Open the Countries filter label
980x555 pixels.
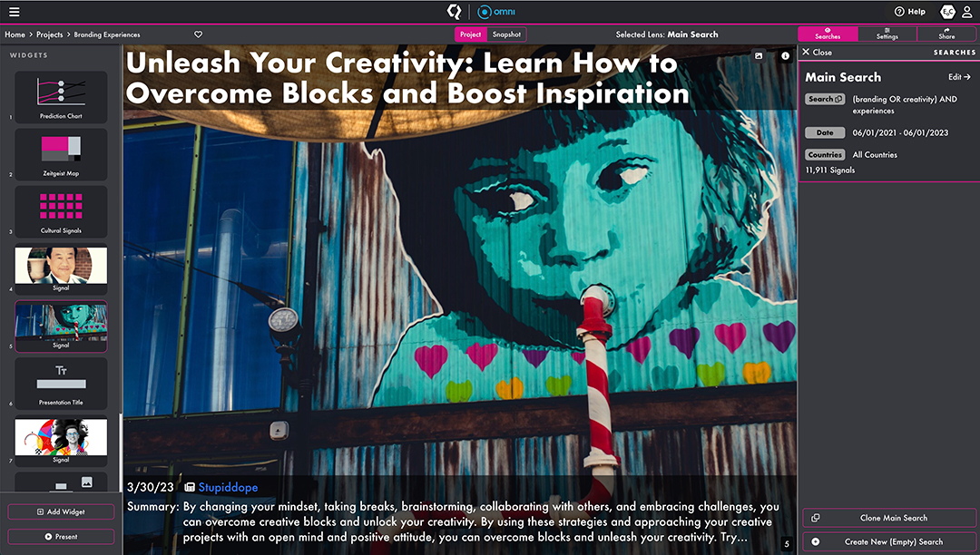click(825, 155)
